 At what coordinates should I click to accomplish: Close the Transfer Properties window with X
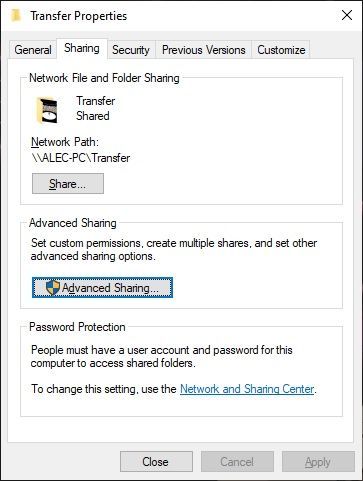click(347, 15)
